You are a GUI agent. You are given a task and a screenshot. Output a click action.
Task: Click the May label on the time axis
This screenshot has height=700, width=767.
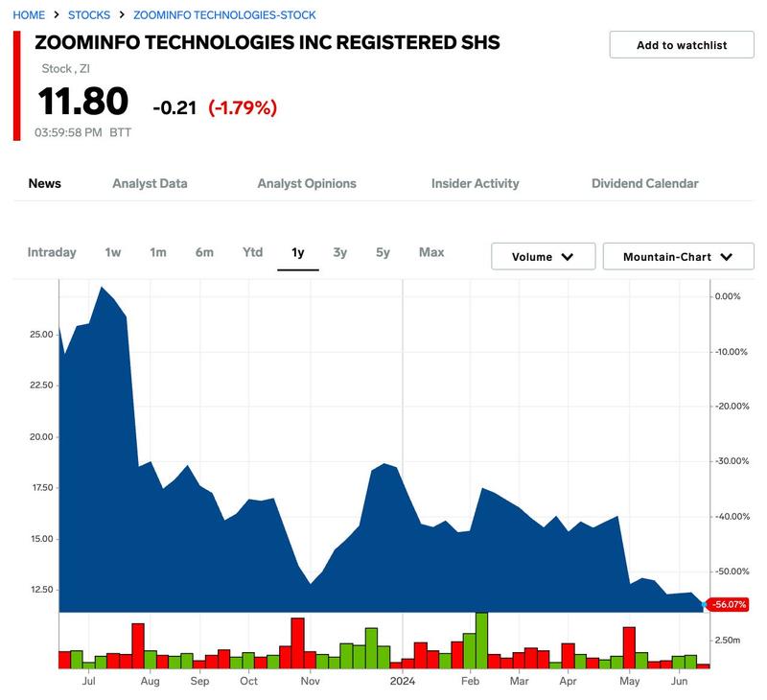tap(630, 681)
